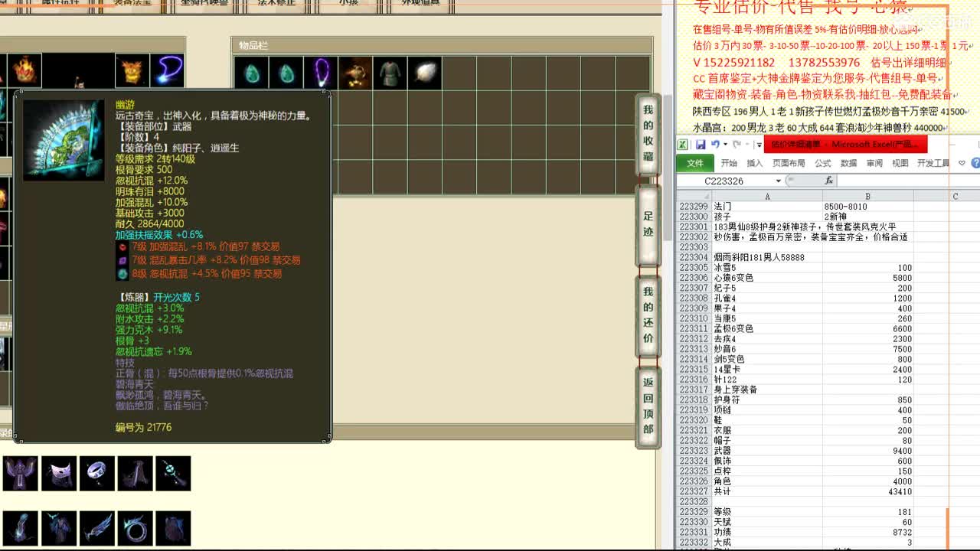The image size is (980, 551).
Task: Click the cell containing 心猿6变色
Action: pos(767,278)
